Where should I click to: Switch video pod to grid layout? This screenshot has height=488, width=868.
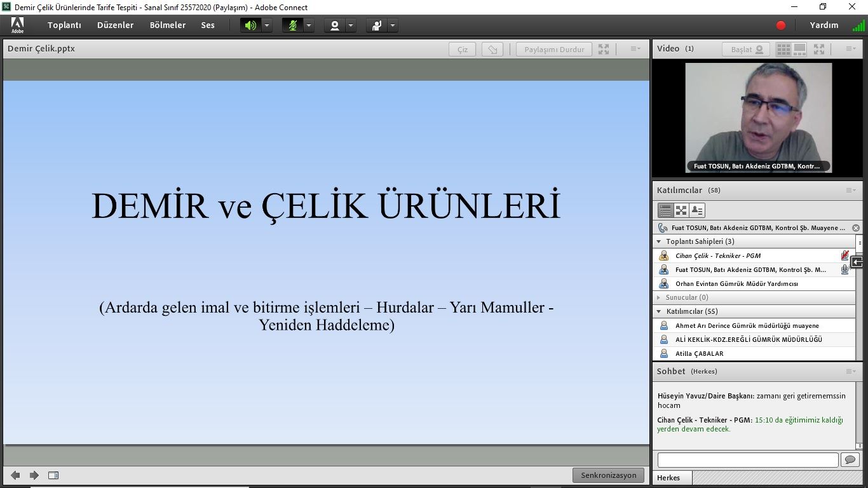(x=783, y=49)
